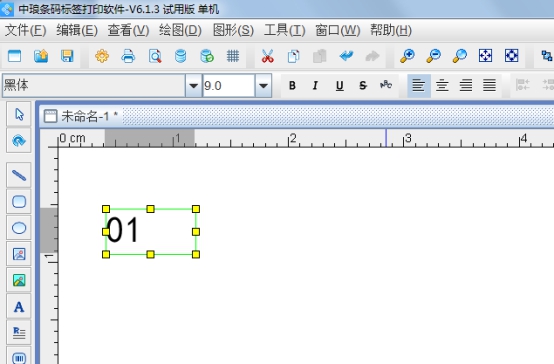Screen dimensions: 554x364
Task: Select the rich text tool
Action: (x=19, y=333)
